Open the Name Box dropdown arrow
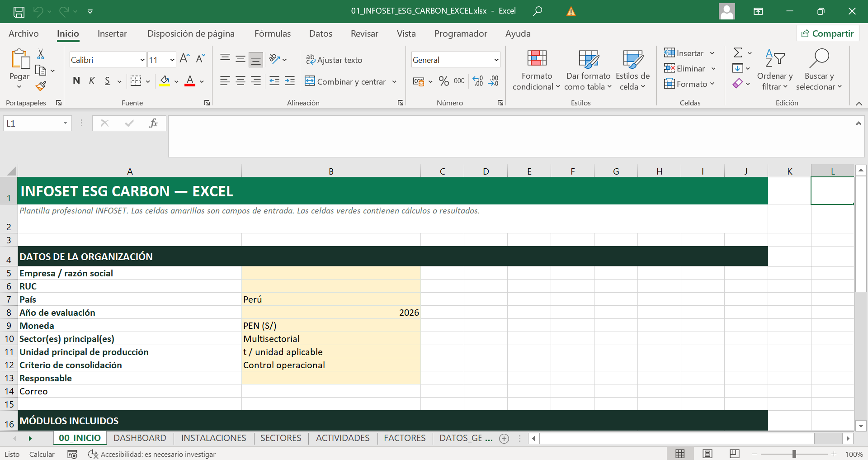 66,123
